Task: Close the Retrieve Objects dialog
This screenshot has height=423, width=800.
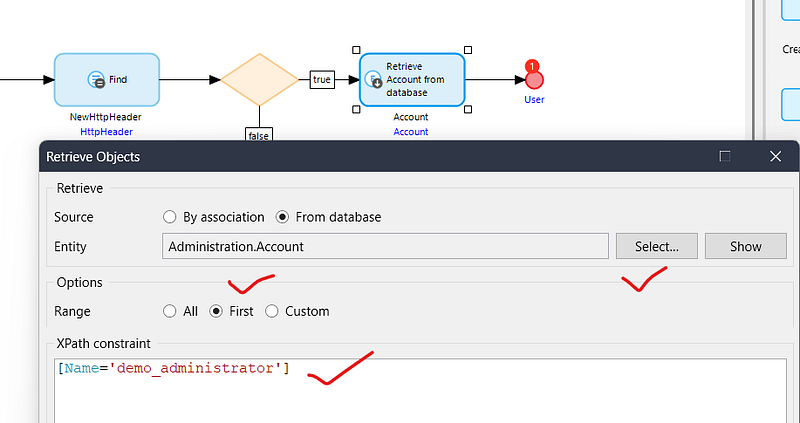Action: click(775, 157)
